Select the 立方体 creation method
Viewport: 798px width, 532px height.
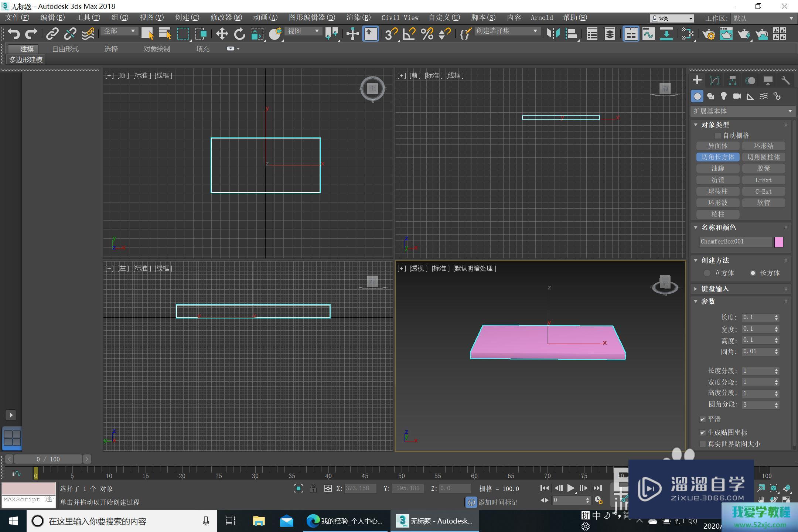point(707,273)
